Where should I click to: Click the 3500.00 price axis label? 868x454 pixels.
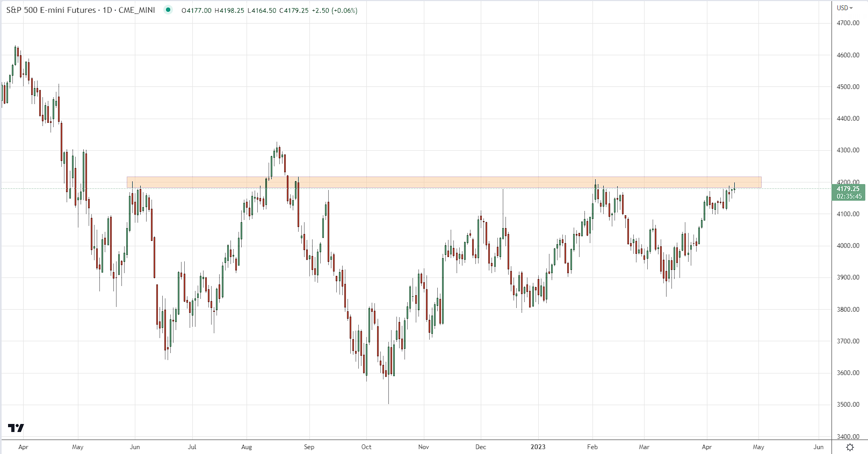[x=848, y=405]
